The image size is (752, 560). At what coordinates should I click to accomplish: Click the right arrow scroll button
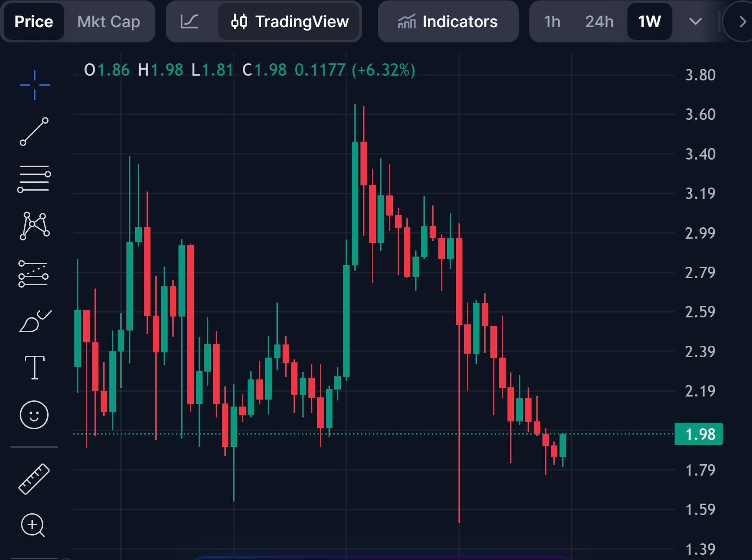(x=742, y=21)
